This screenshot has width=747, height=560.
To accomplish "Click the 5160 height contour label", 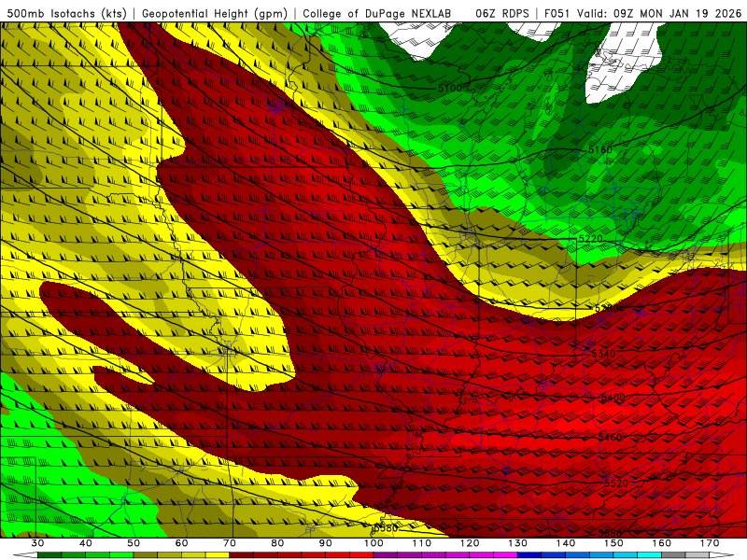I will pos(599,150).
